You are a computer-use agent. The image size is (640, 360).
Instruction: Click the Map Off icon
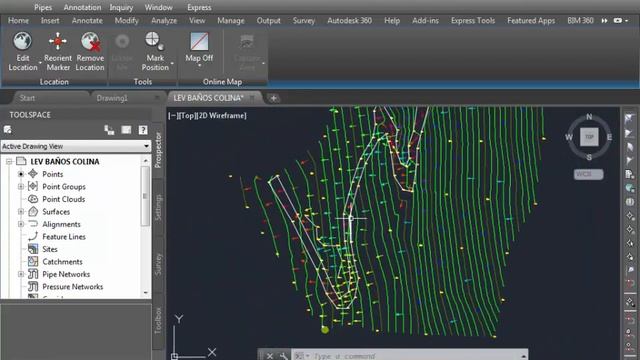click(x=199, y=41)
